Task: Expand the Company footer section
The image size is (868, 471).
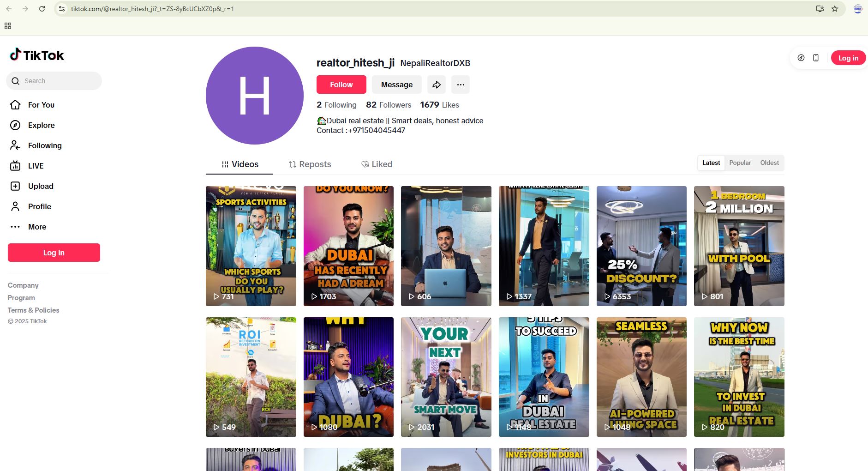Action: (23, 285)
